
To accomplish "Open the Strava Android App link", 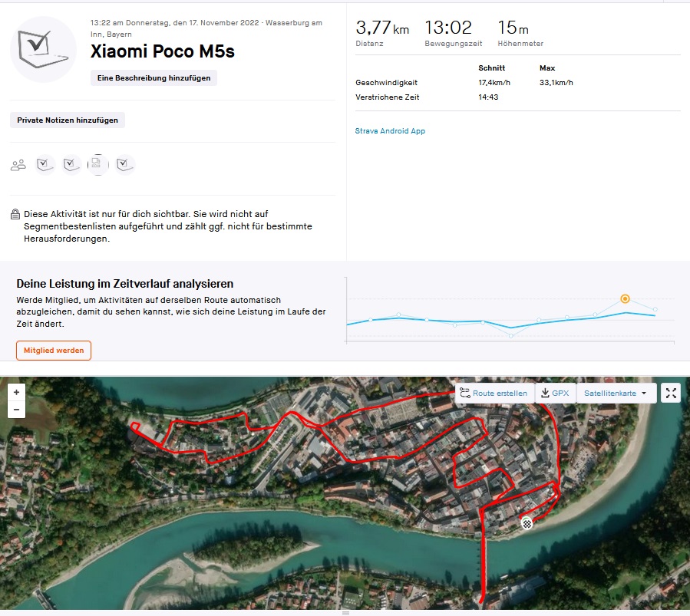I will (390, 131).
